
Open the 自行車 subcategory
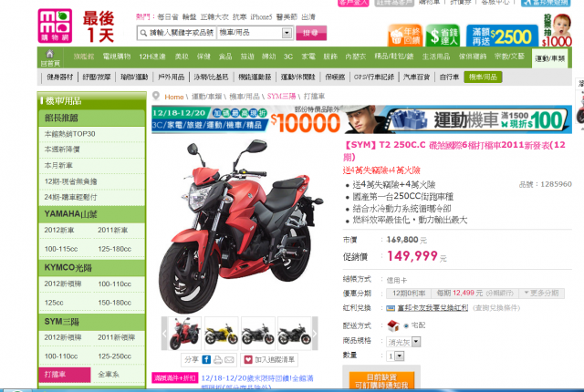click(449, 77)
